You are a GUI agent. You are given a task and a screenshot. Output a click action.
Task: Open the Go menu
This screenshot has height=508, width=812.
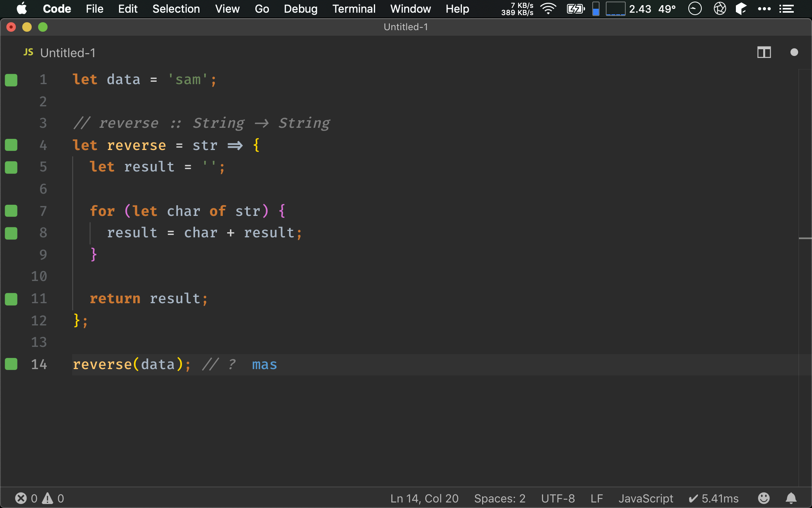coord(262,9)
